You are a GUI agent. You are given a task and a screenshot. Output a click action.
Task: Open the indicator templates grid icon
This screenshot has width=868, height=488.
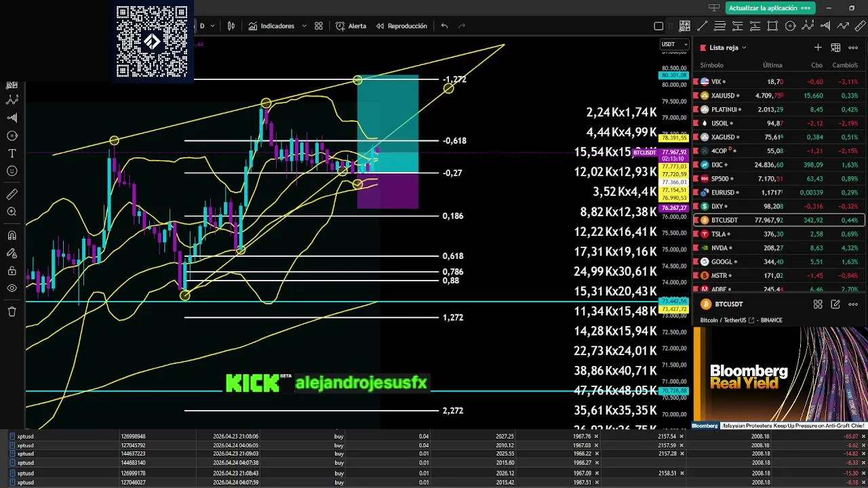click(319, 26)
